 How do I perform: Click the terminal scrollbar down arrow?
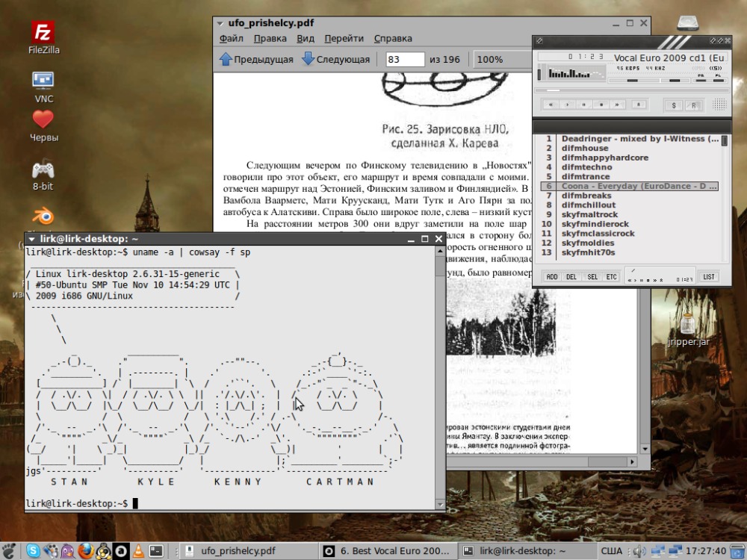pyautogui.click(x=440, y=505)
